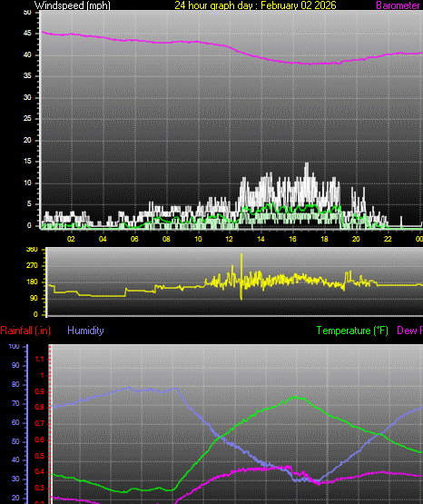Image resolution: width=423 pixels, height=504 pixels.
Task: Click the '0.9' value on the rainfall axis
Action: point(40,392)
